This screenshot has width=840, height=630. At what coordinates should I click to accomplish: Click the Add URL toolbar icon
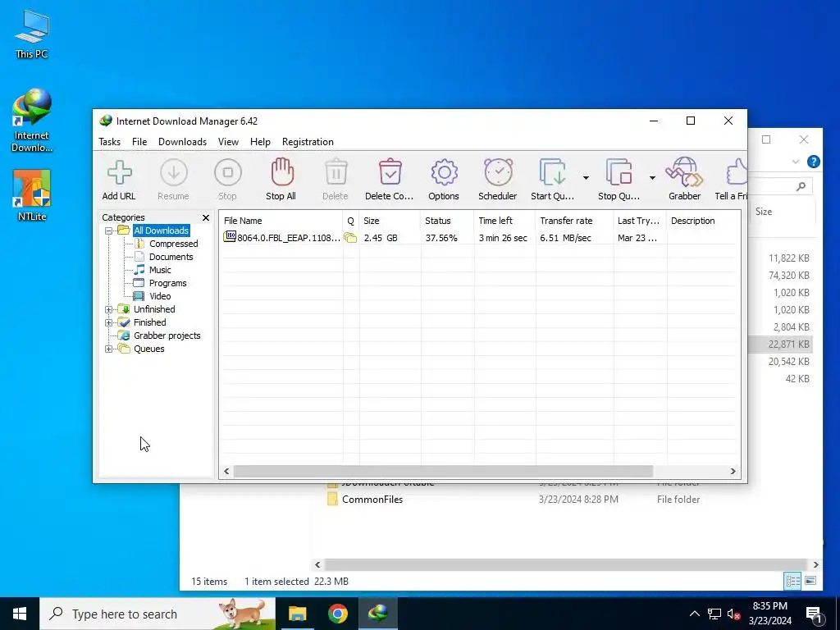point(119,172)
